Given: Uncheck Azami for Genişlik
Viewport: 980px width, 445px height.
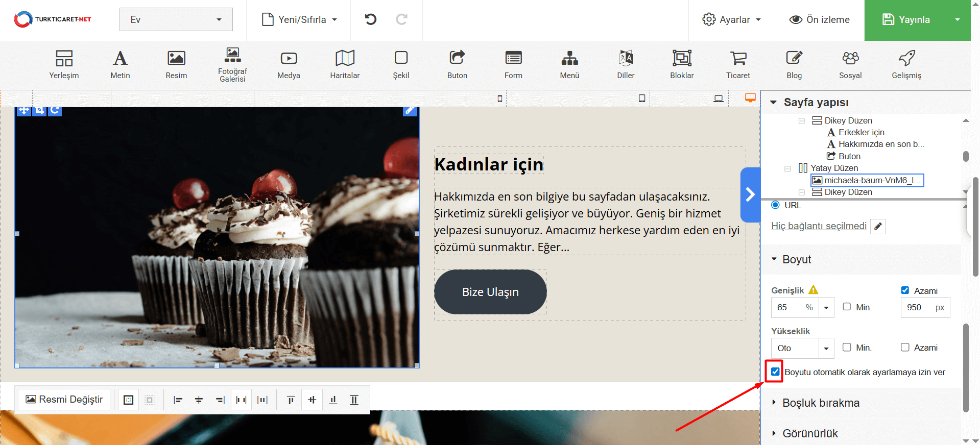Looking at the screenshot, I should 905,290.
